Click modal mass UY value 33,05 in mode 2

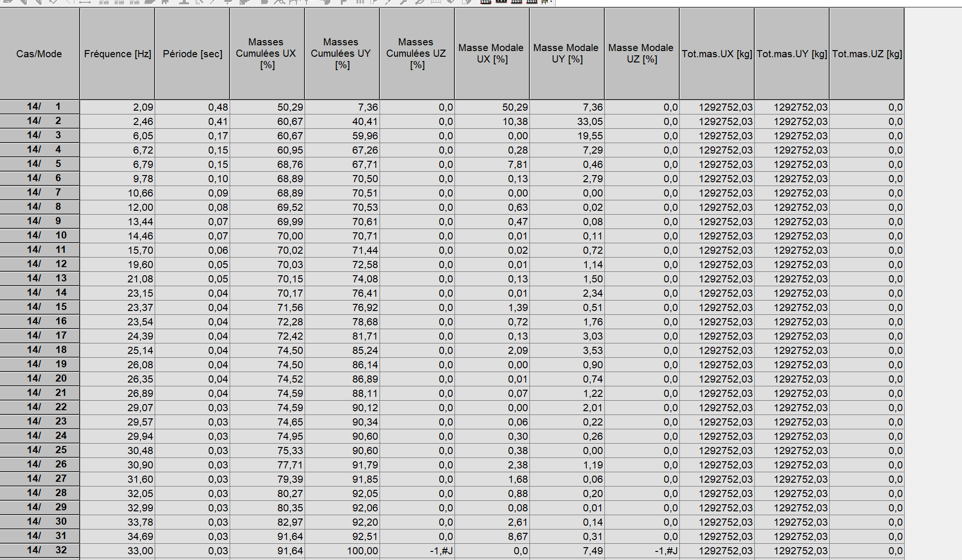pos(567,122)
